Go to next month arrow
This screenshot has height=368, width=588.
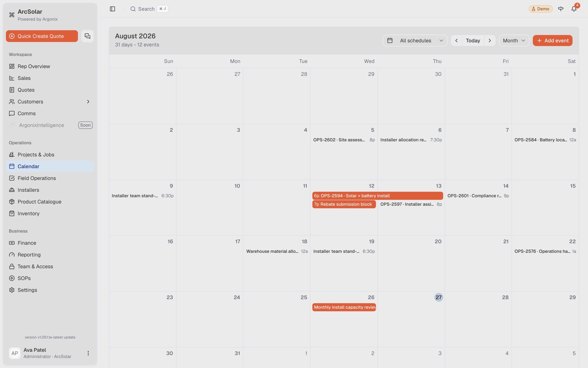(490, 41)
